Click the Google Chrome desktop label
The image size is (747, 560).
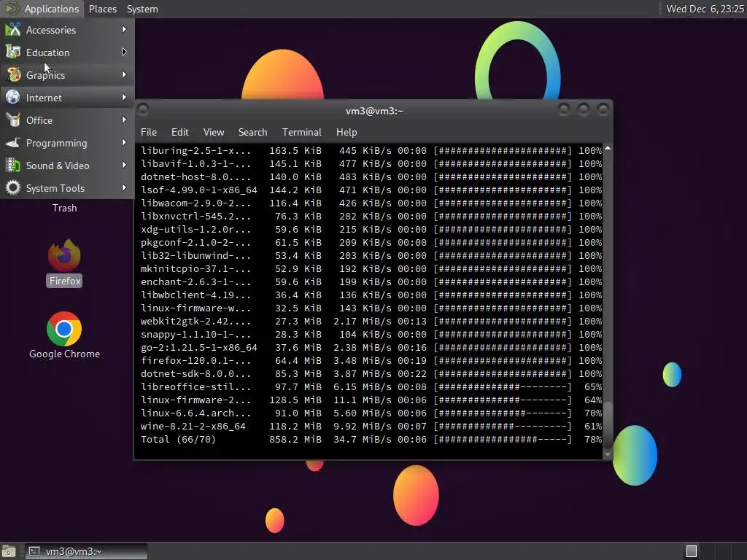click(x=64, y=354)
